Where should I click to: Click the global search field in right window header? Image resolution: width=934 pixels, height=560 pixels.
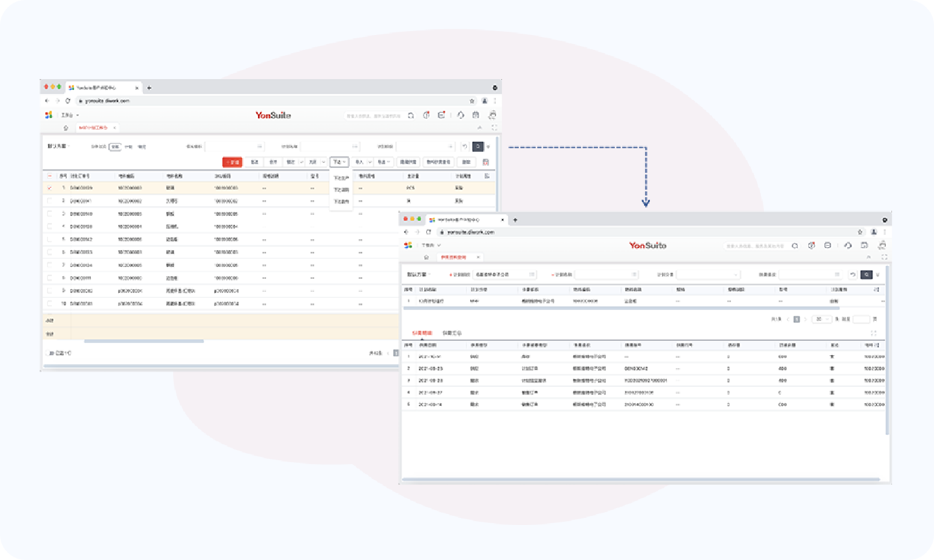point(754,246)
